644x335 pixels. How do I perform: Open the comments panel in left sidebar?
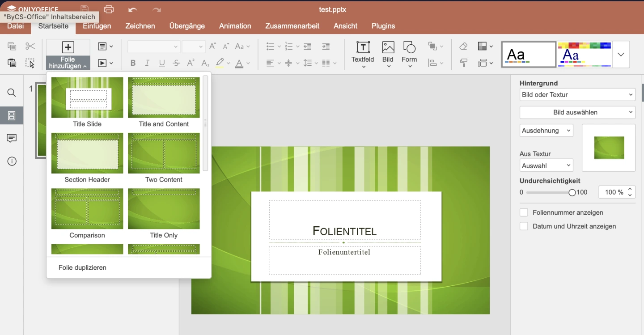[x=12, y=138]
